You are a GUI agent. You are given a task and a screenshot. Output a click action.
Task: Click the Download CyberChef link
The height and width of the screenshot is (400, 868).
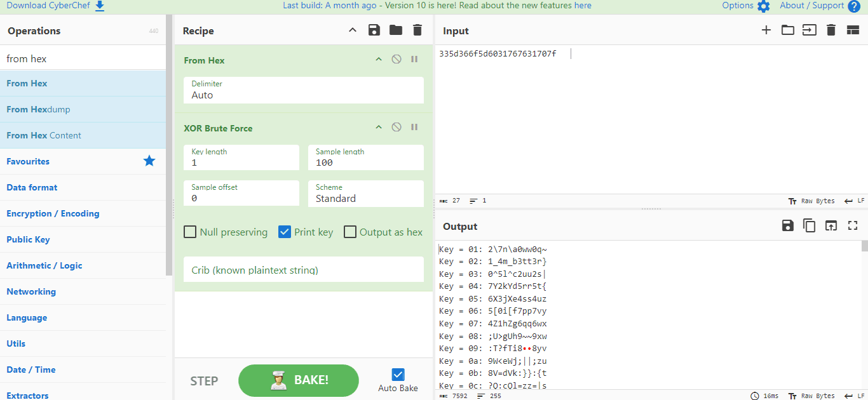click(55, 6)
